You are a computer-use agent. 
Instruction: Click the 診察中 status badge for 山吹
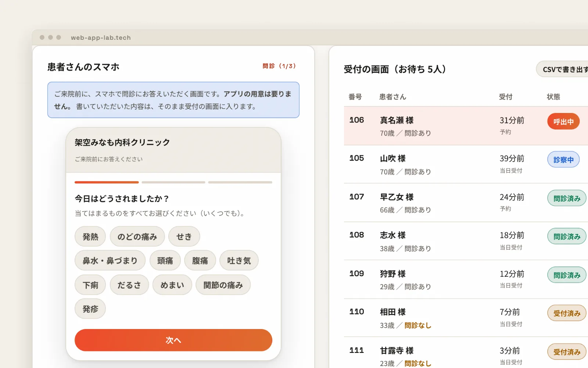click(x=563, y=160)
